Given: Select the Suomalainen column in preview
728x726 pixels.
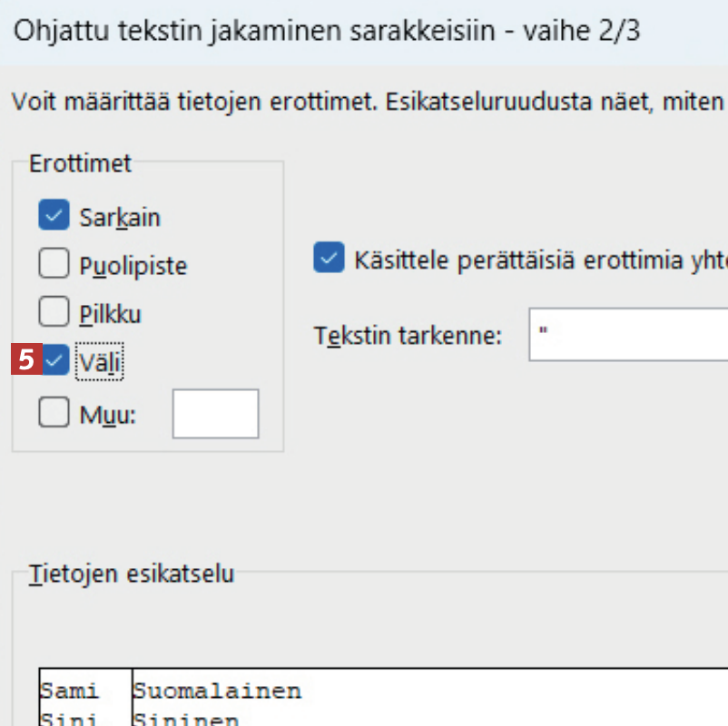Looking at the screenshot, I should [x=218, y=692].
